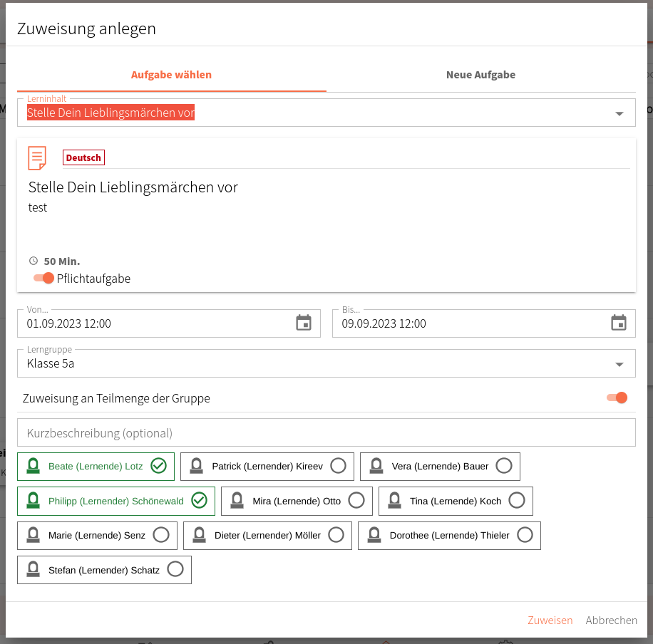The image size is (653, 644).
Task: Click the avatar icon beside Dorothee Thieler
Action: (x=374, y=535)
